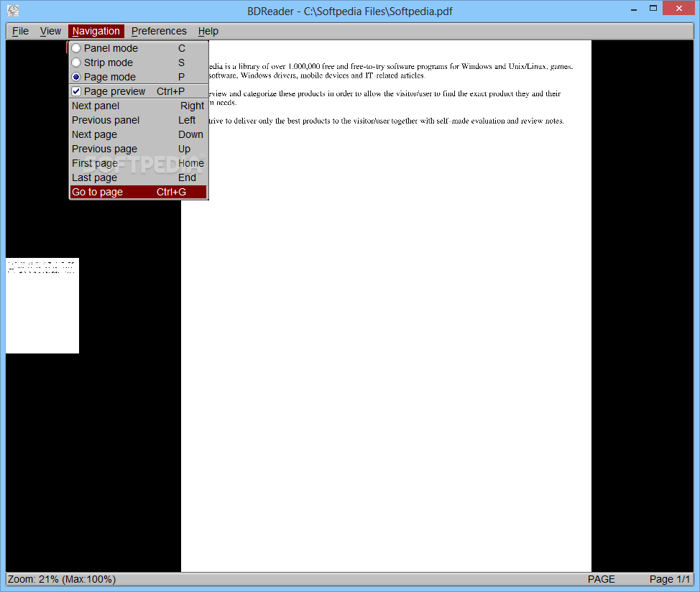Maximize the BDReader window
Screen dimensions: 700x592
[653, 9]
